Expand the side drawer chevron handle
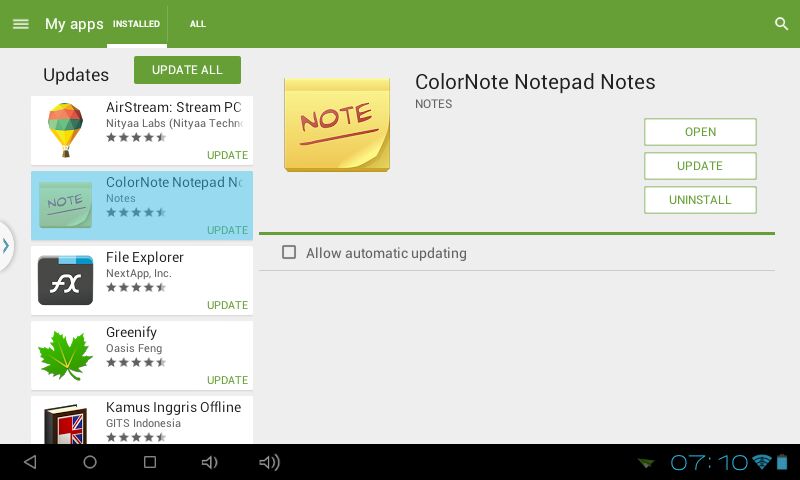This screenshot has width=800, height=480. point(6,245)
